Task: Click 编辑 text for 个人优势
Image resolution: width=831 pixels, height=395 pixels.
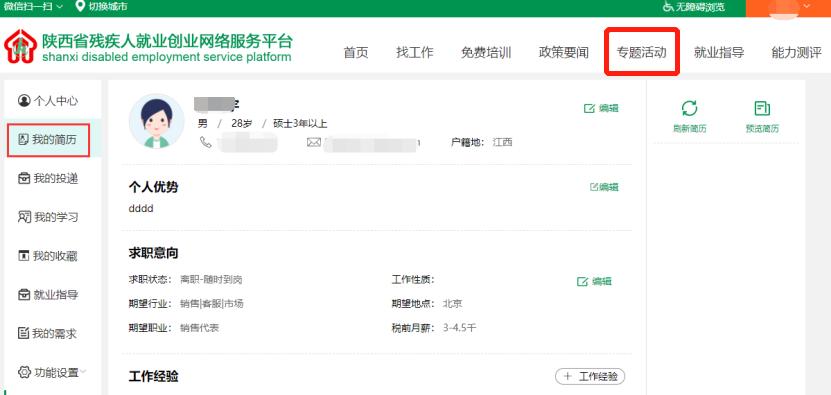Action: (609, 187)
